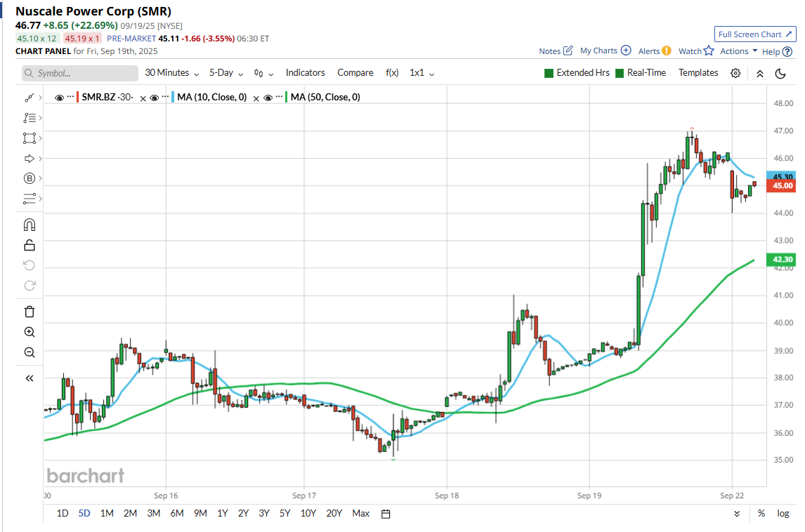
Task: Add SMR to Watch list
Action: (x=695, y=51)
